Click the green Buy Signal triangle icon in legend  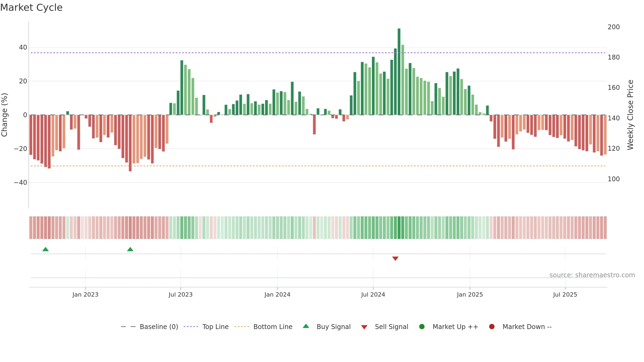(306, 326)
